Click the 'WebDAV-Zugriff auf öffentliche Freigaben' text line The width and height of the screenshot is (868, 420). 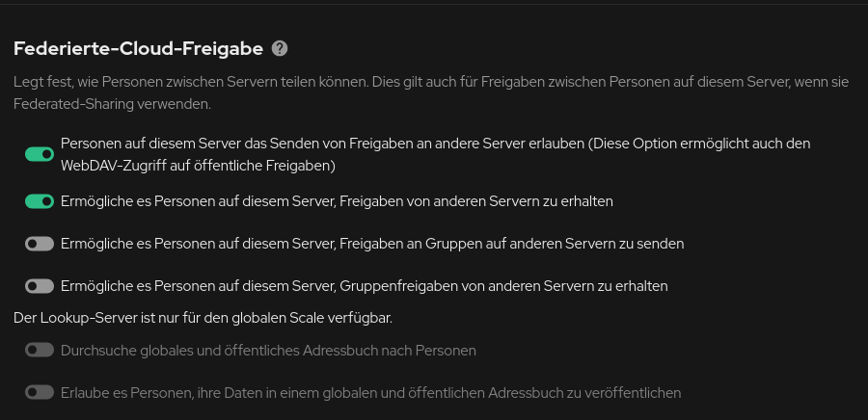pos(198,166)
